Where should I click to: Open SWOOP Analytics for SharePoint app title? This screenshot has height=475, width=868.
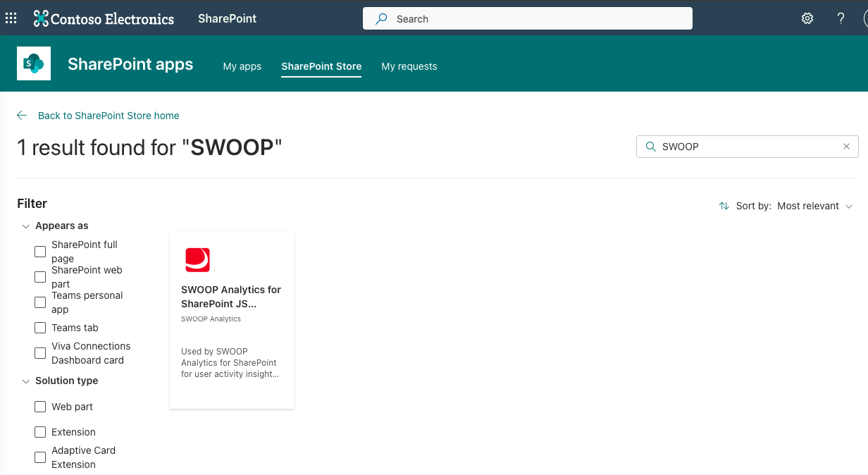pyautogui.click(x=231, y=297)
